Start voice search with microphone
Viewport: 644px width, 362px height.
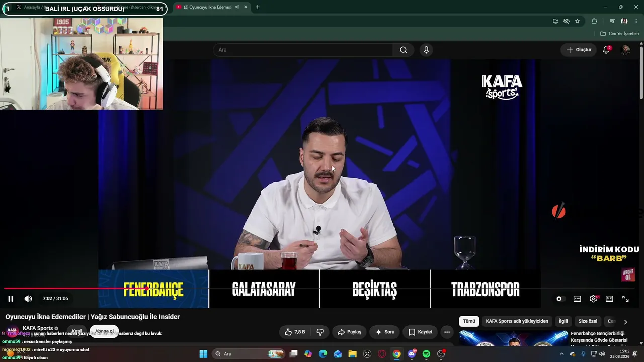point(426,50)
